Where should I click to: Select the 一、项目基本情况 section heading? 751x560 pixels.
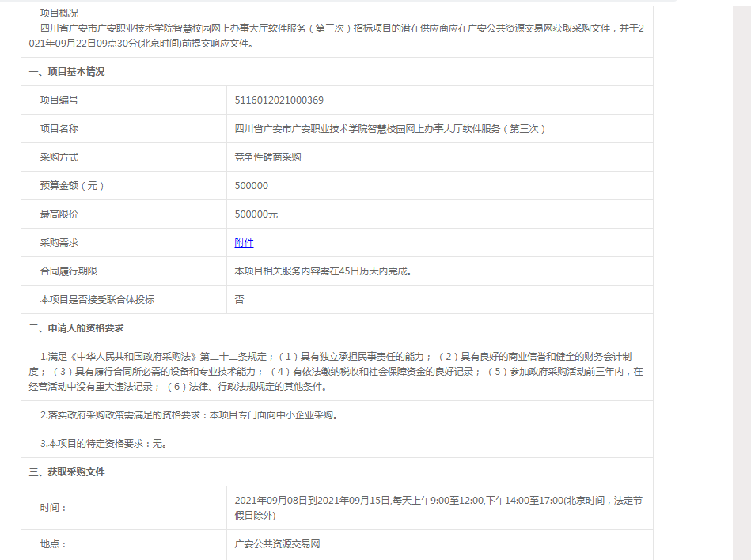click(x=66, y=72)
